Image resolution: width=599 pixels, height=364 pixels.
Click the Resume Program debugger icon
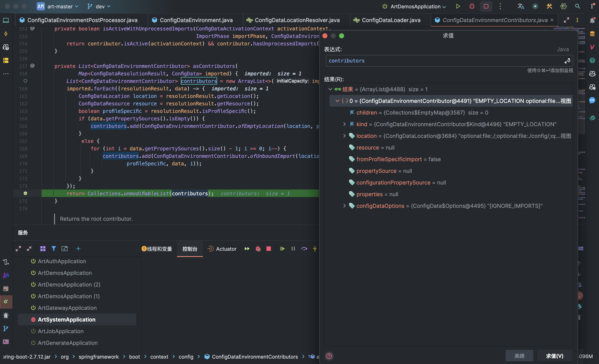pyautogui.click(x=282, y=249)
